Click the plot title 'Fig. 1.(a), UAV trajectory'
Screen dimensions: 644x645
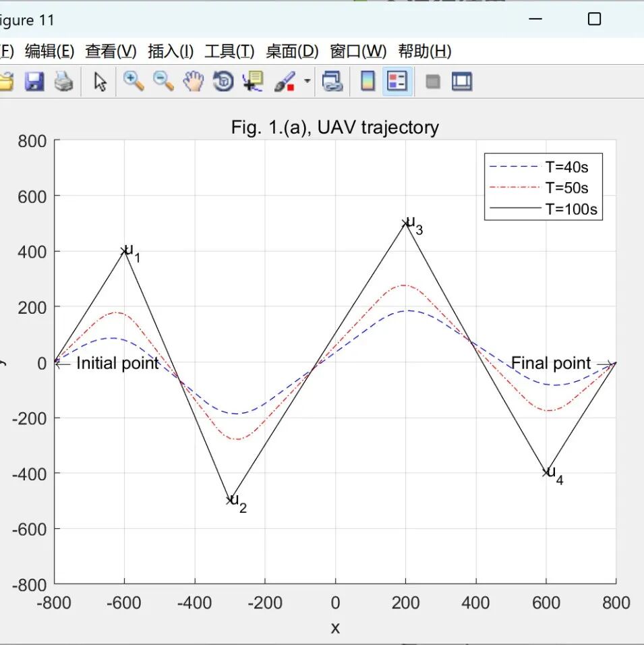click(x=334, y=128)
